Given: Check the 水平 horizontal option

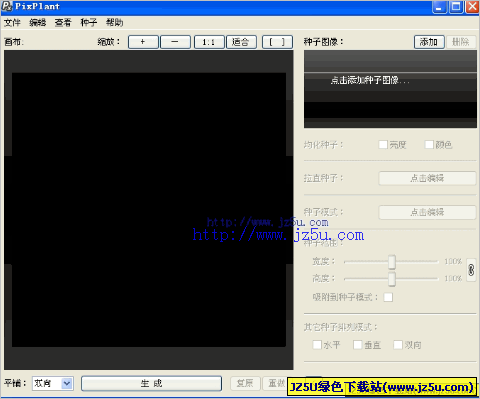Looking at the screenshot, I should pos(317,345).
